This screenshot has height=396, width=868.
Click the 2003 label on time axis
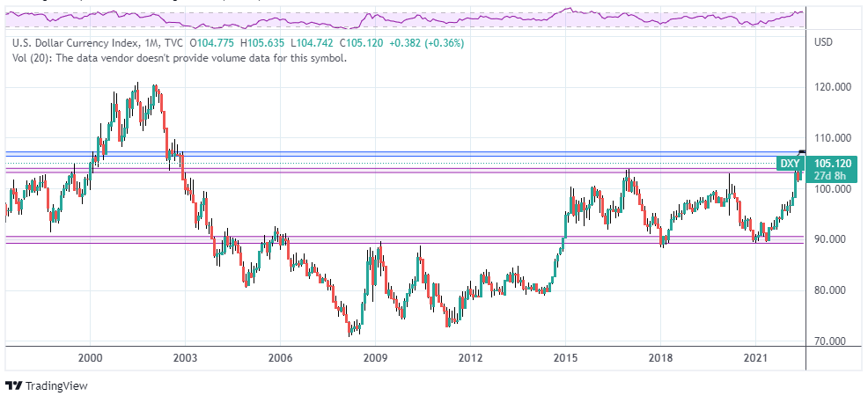tap(184, 358)
